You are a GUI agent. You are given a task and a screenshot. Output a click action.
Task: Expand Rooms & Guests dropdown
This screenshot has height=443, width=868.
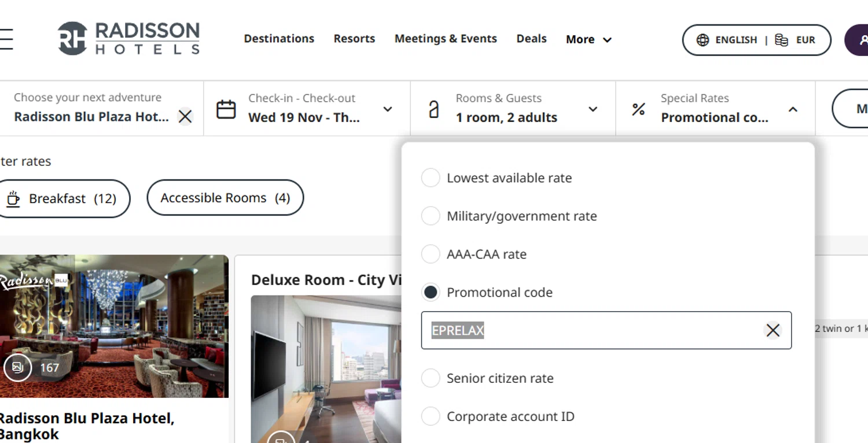(x=593, y=109)
